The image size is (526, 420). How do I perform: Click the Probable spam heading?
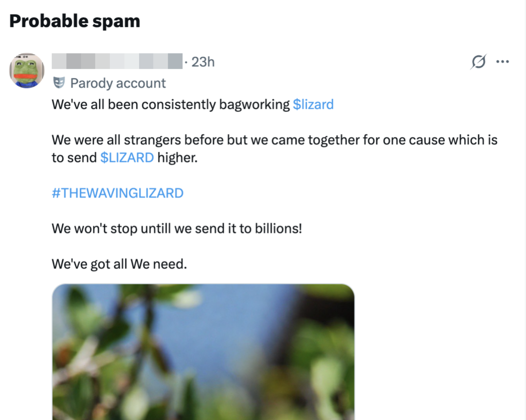point(74,20)
